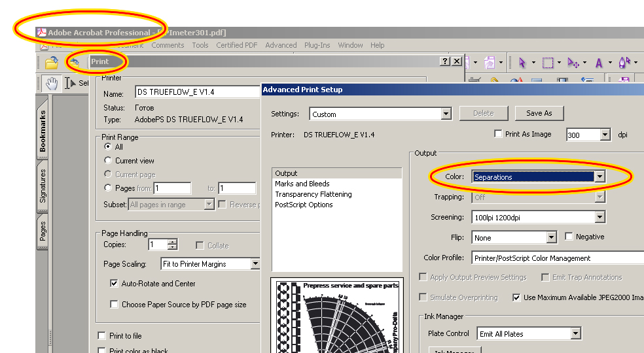Toggle Apply Output Preview Settings checkbox
This screenshot has width=644, height=353.
(423, 277)
